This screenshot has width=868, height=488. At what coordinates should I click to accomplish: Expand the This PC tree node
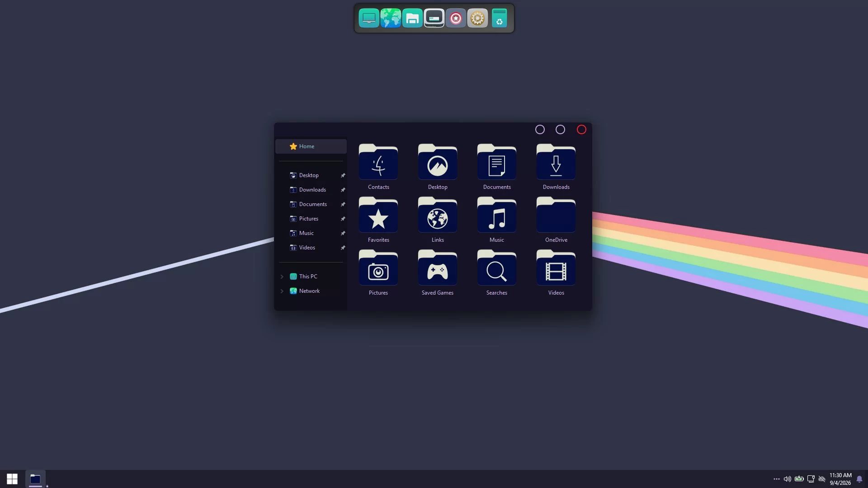click(x=282, y=277)
